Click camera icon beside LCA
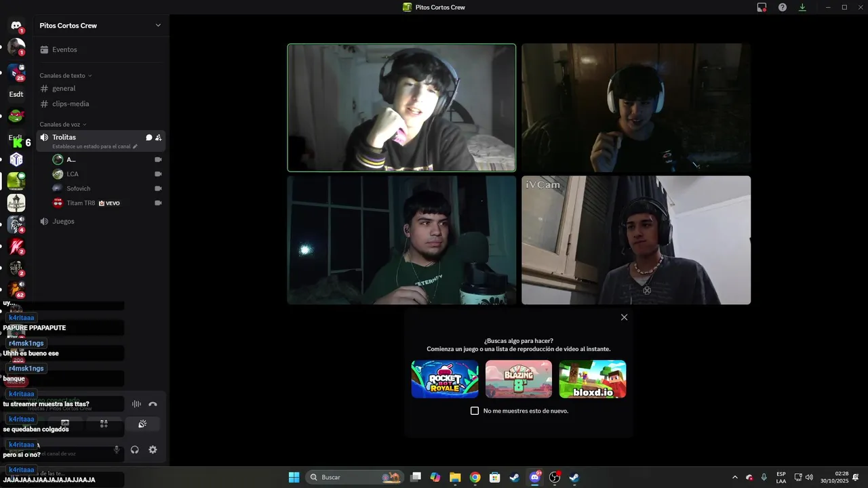This screenshot has height=488, width=868. [x=158, y=174]
